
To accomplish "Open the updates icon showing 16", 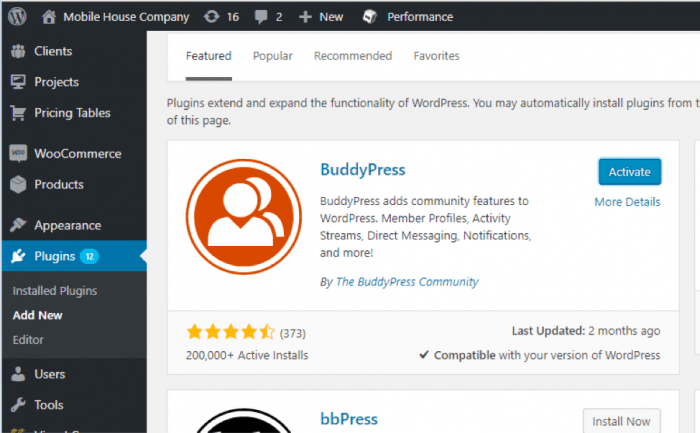I will click(x=212, y=17).
